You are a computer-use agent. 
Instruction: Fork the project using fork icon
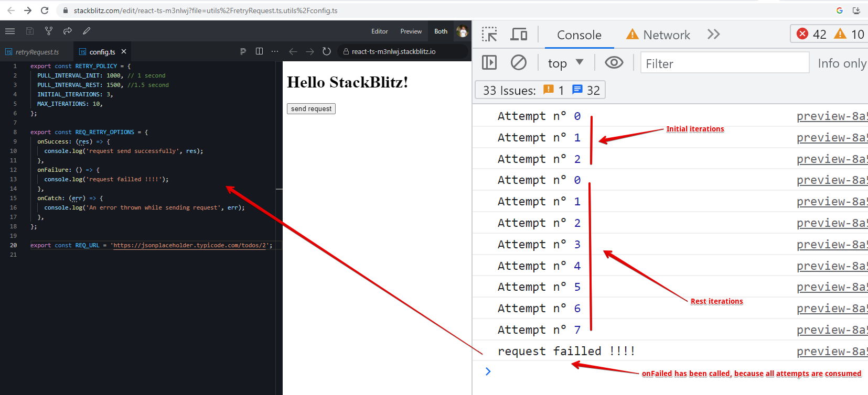49,31
